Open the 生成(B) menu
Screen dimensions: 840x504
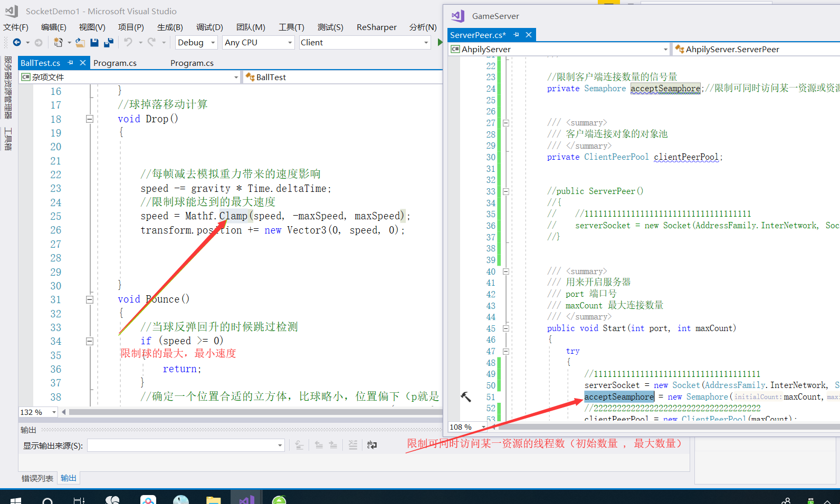170,27
